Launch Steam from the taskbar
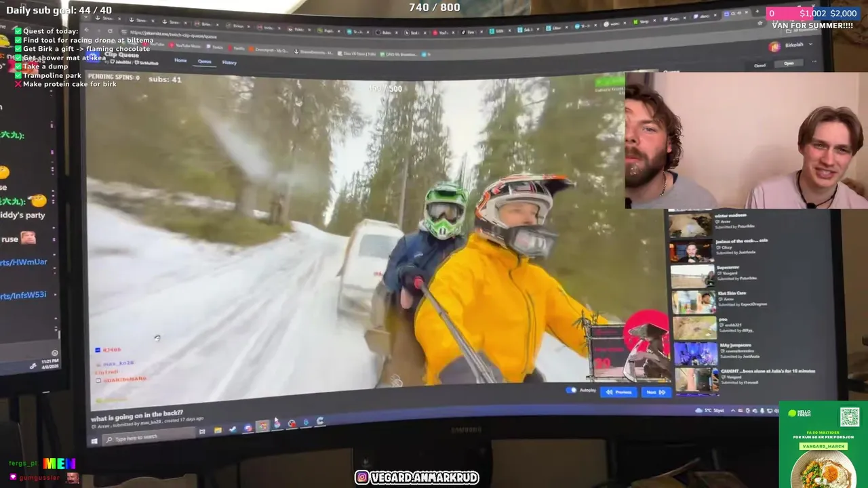The image size is (868, 488). (x=233, y=428)
